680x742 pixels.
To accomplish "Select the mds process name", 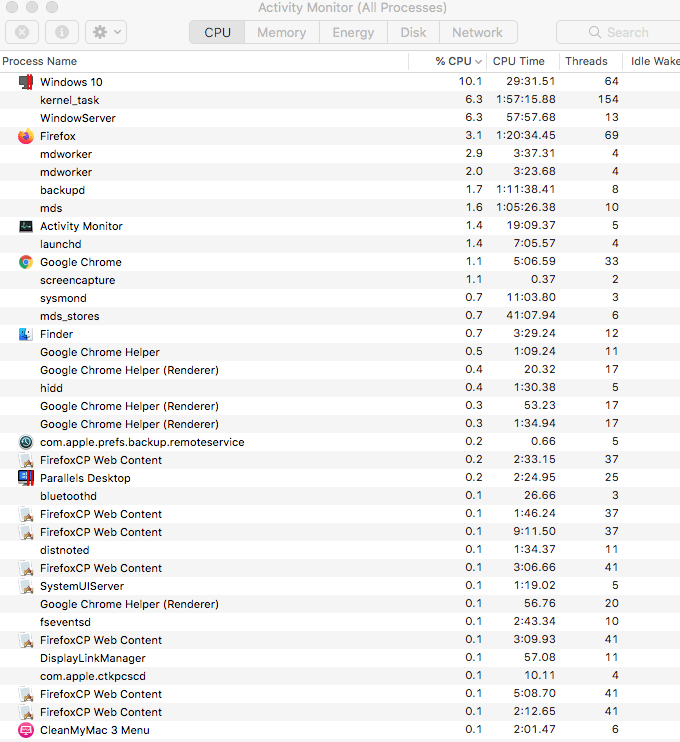I will (x=51, y=208).
